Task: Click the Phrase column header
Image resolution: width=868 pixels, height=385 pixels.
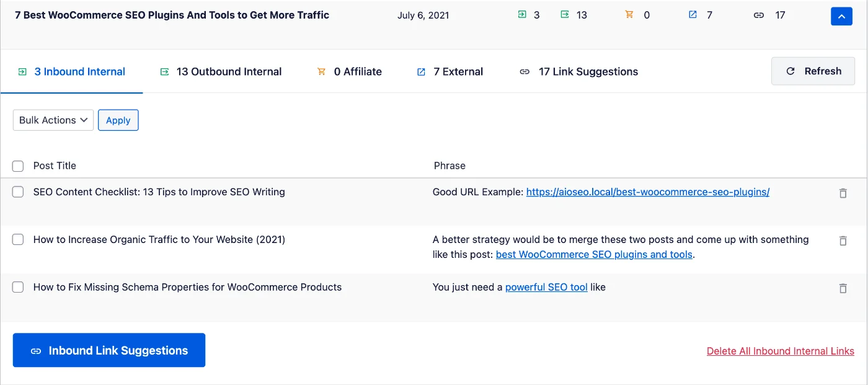Action: 449,166
